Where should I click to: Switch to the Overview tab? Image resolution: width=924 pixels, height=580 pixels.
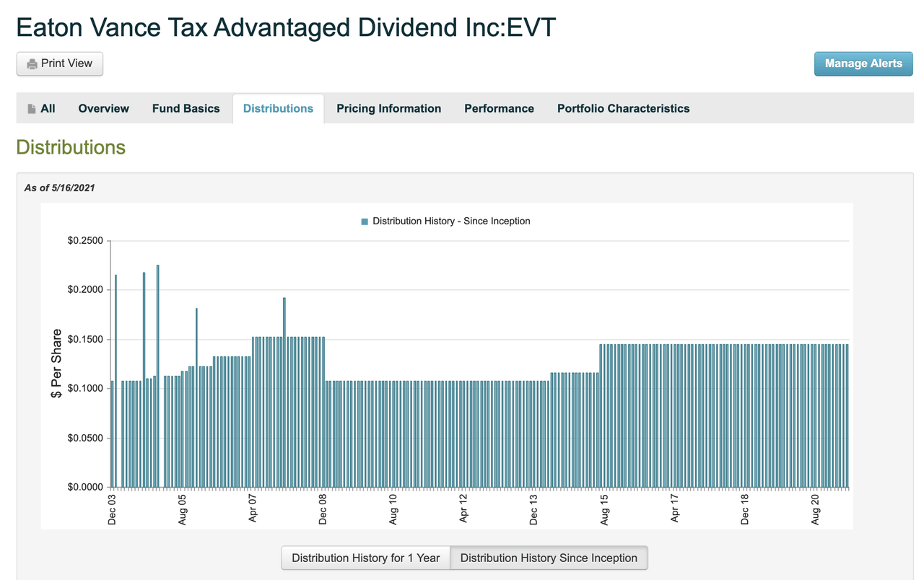coord(103,108)
